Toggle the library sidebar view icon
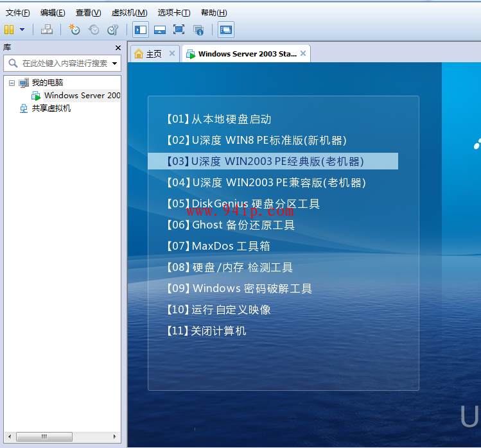 [141, 30]
